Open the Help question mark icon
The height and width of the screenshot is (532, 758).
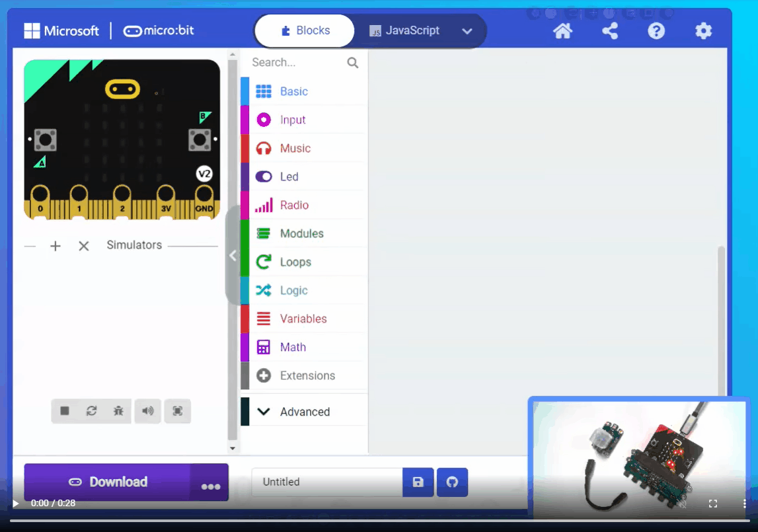click(656, 31)
